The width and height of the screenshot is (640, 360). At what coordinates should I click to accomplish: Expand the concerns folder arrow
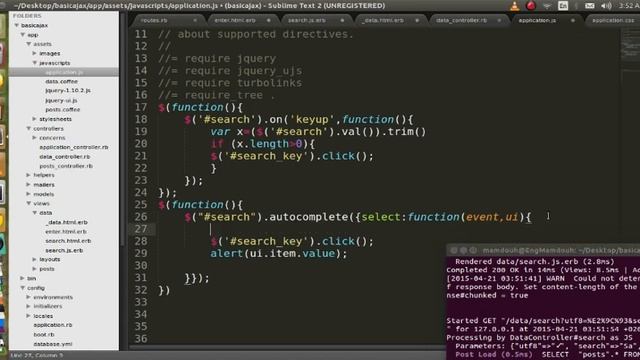pyautogui.click(x=35, y=138)
